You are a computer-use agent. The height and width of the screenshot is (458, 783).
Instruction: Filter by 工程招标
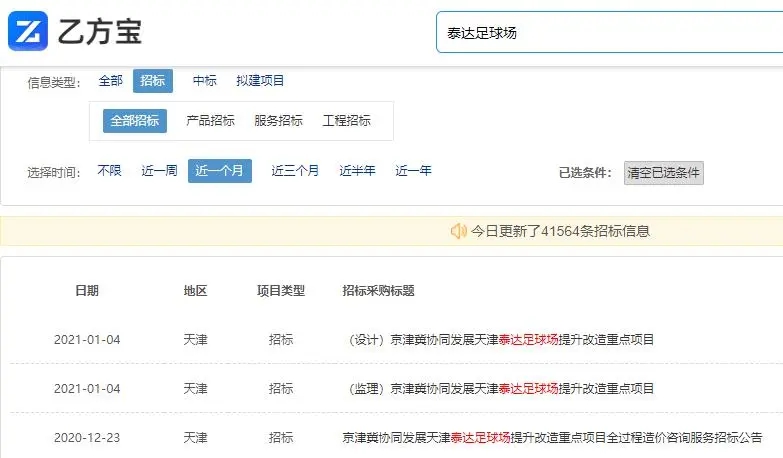[x=347, y=121]
